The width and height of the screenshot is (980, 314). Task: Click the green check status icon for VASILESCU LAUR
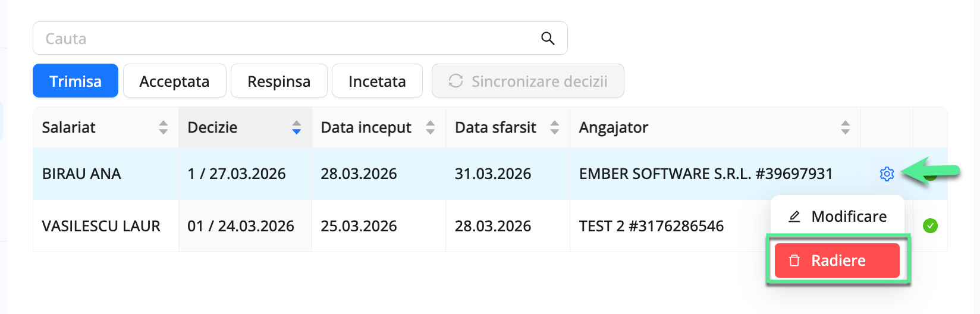point(930,226)
